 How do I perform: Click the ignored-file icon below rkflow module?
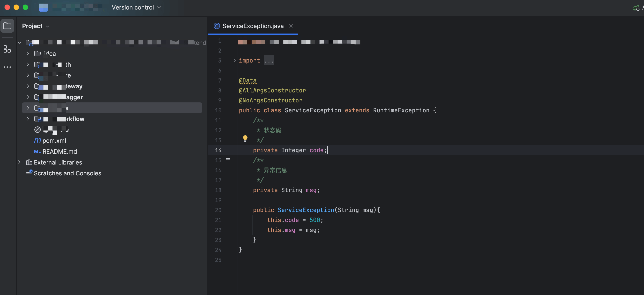[x=38, y=130]
